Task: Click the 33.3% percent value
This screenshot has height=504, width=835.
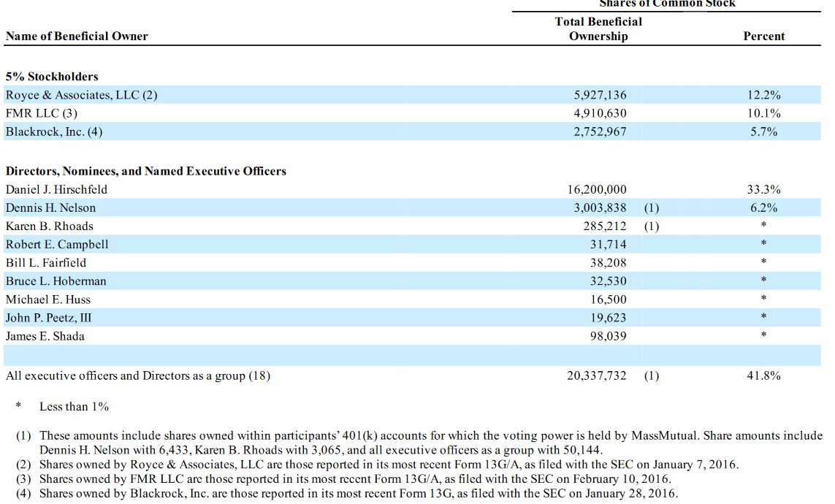Action: click(765, 189)
